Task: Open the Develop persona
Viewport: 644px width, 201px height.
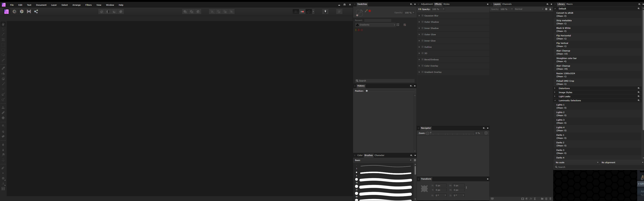Action: (22, 11)
